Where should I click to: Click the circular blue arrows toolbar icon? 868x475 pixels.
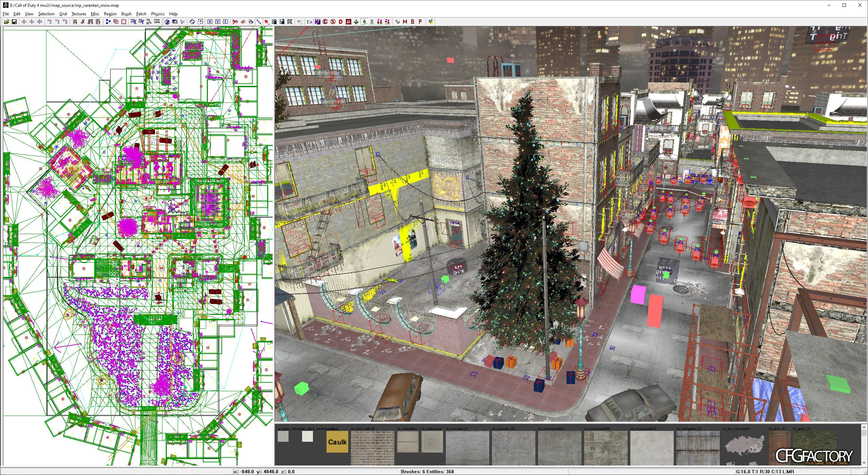tap(192, 22)
